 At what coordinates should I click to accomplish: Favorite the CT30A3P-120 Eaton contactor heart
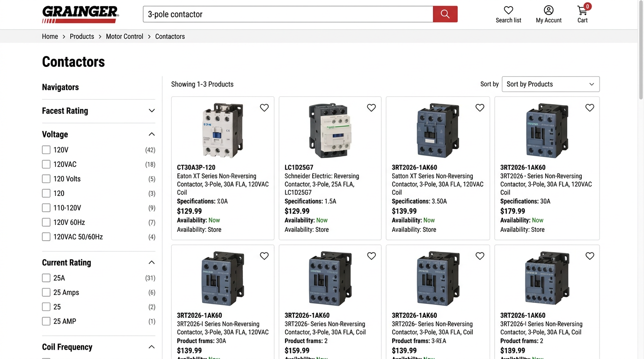pyautogui.click(x=264, y=108)
